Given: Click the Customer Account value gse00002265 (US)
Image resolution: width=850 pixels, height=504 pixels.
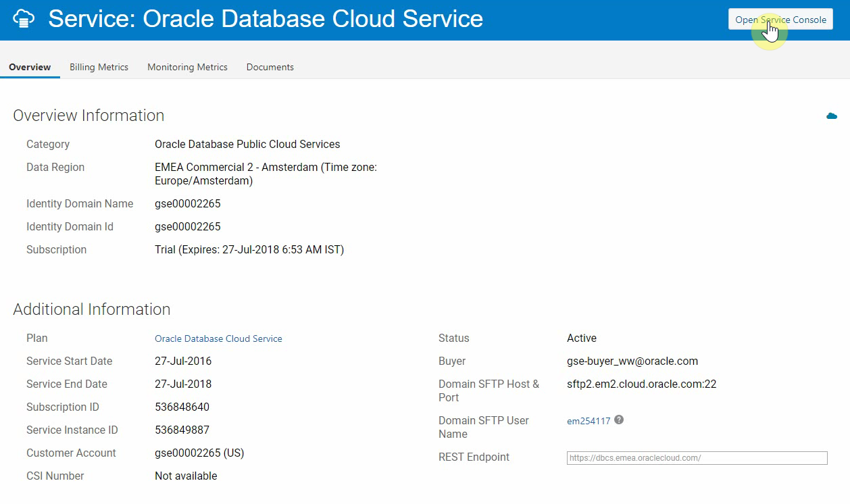Looking at the screenshot, I should coord(199,453).
